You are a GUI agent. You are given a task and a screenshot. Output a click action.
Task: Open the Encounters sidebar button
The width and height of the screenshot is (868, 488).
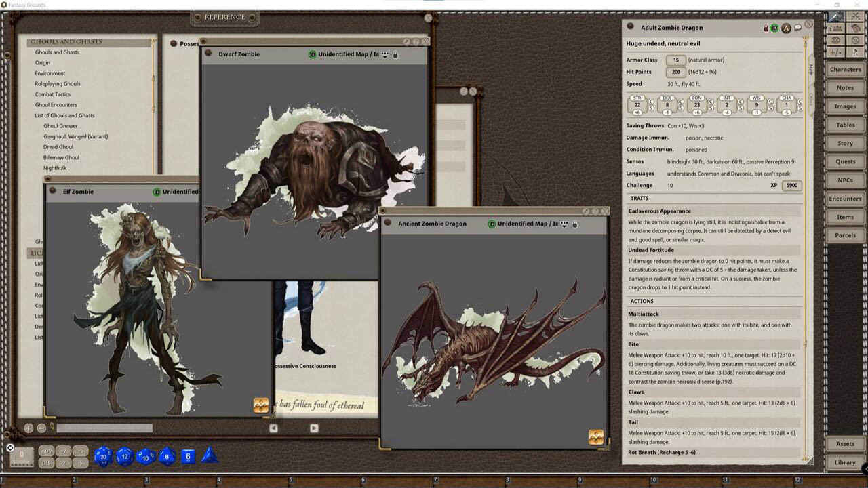(845, 198)
